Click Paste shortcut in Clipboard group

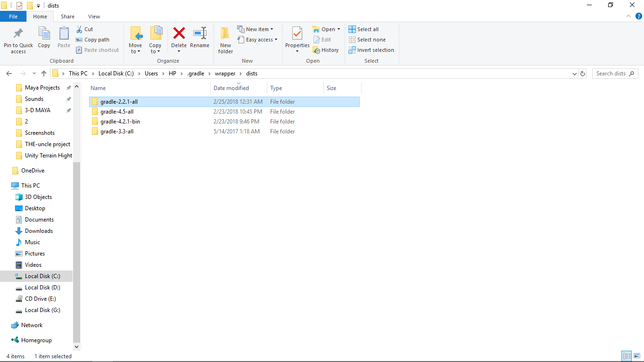[x=98, y=50]
